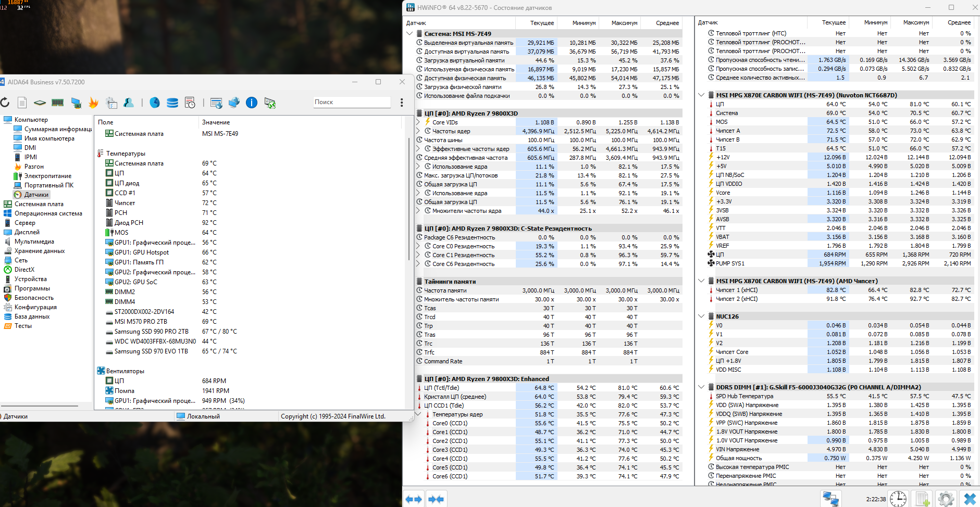Viewport: 980px width, 507px height.
Task: Click the 'Диод PCH' temperature row
Action: (x=250, y=223)
